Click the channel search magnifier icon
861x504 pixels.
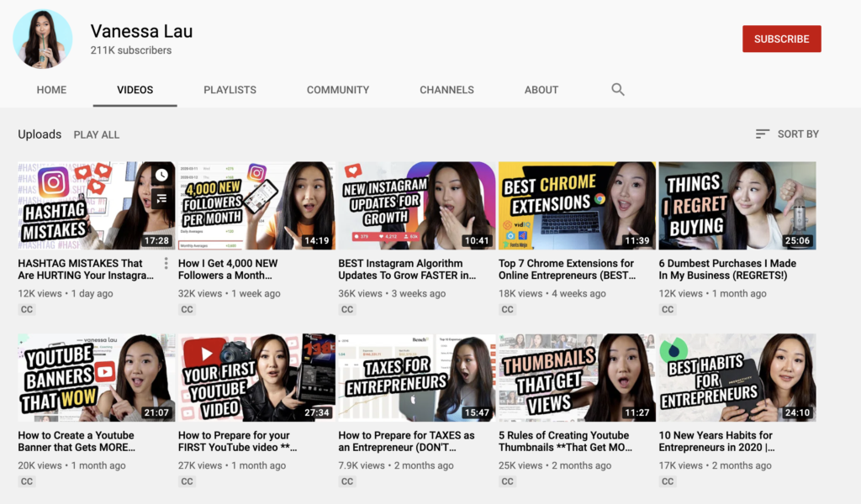(x=618, y=89)
